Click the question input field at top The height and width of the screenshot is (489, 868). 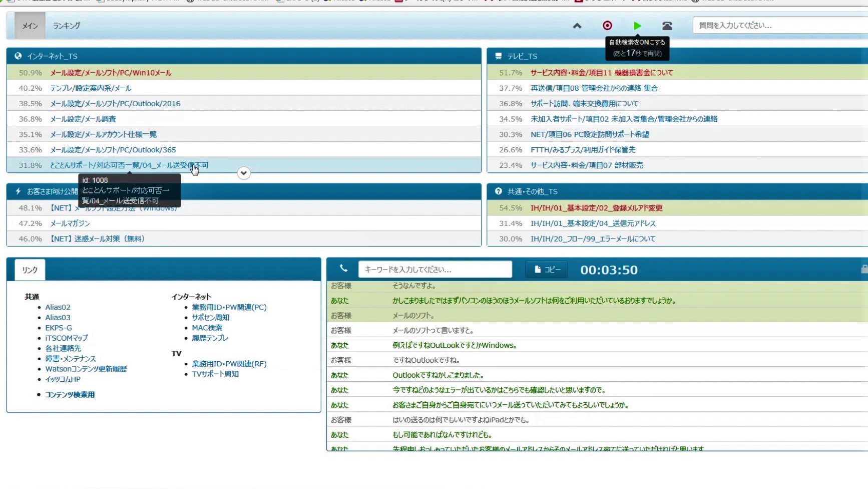[778, 25]
